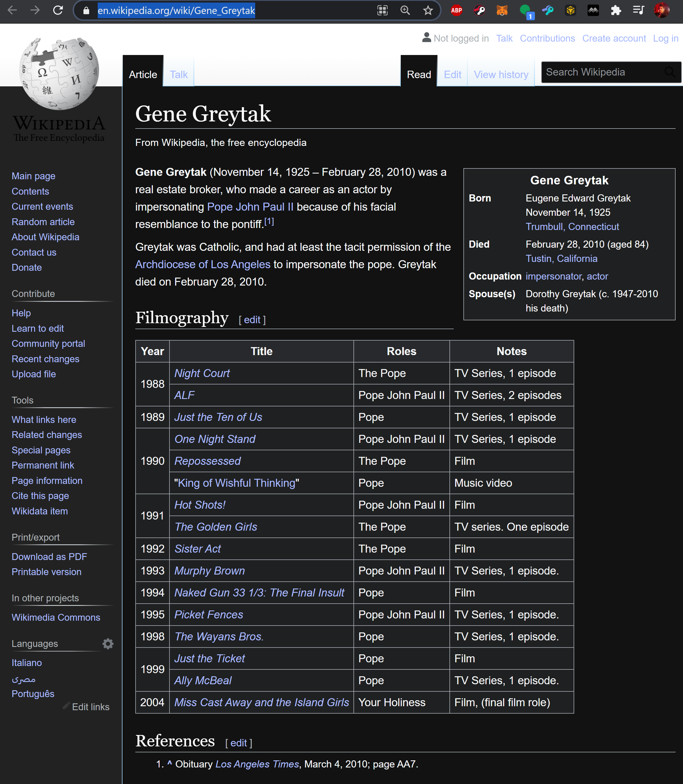This screenshot has width=683, height=784.
Task: Open Miss Cast Away and the Island Girls
Action: (x=261, y=702)
